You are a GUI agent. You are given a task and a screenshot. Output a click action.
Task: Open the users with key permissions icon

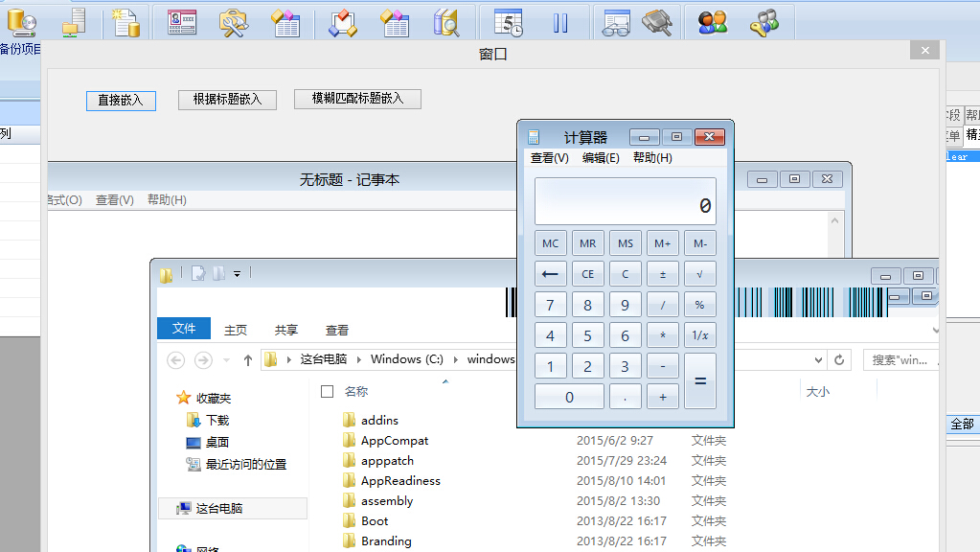(764, 23)
